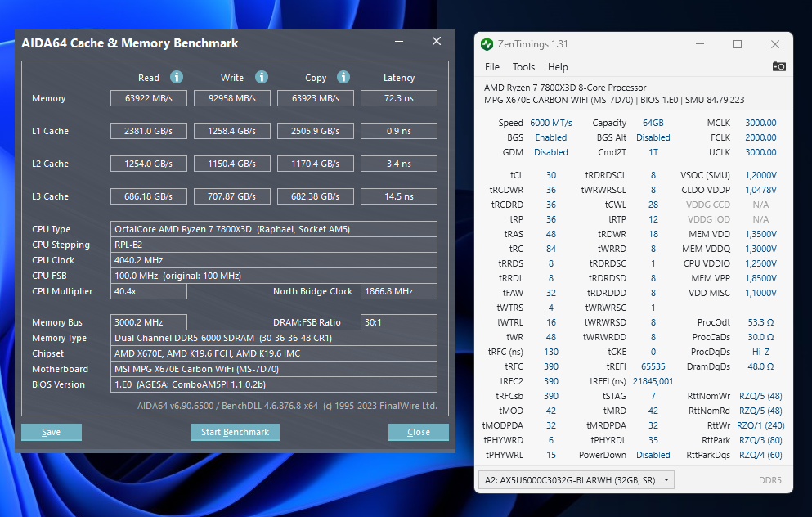
Task: Click the PowerDown Disabled value
Action: tap(653, 455)
